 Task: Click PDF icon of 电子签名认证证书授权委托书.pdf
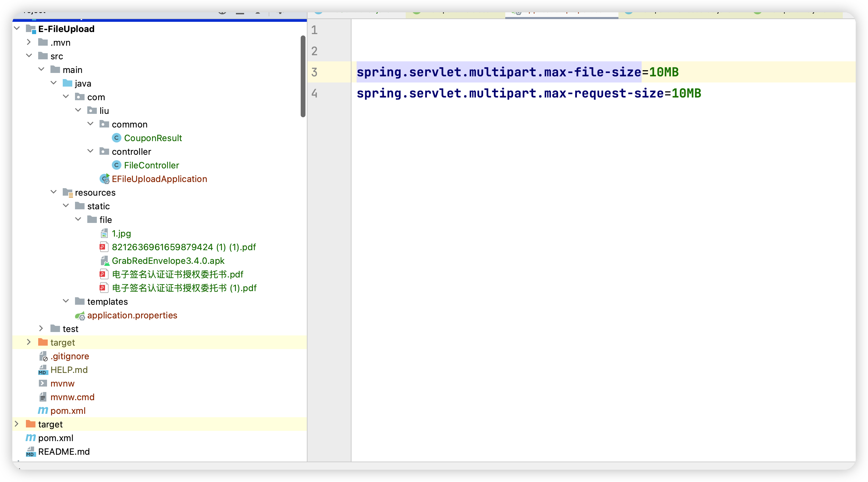[x=104, y=274]
